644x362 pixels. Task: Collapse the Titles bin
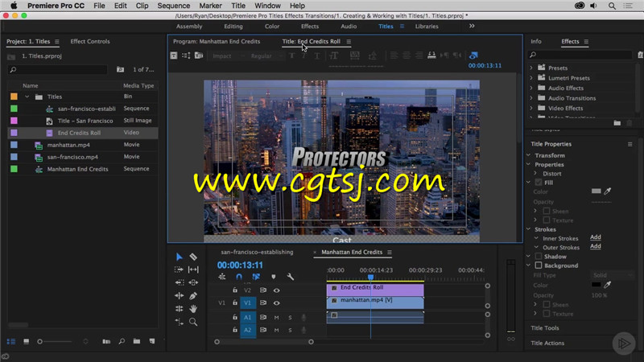coord(27,97)
